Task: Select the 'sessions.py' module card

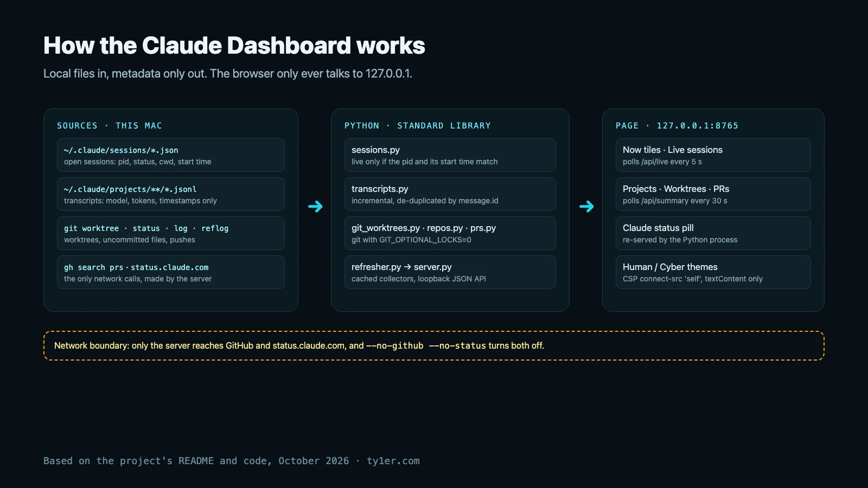Action: pyautogui.click(x=450, y=155)
